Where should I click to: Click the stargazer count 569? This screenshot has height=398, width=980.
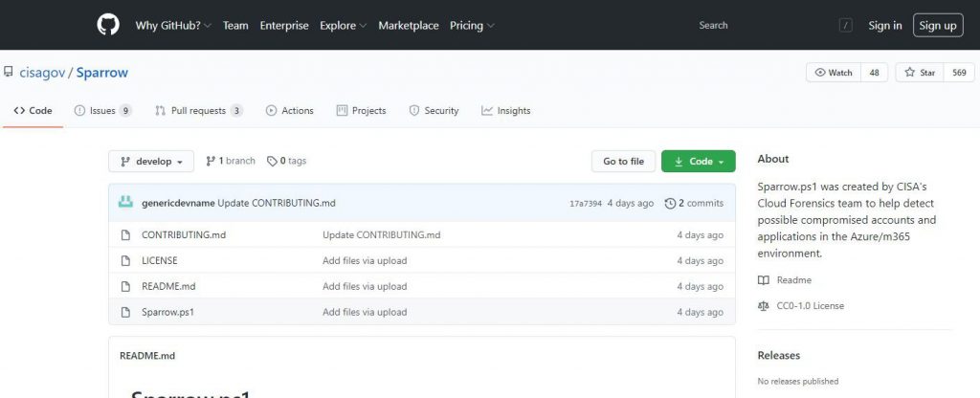click(x=959, y=73)
